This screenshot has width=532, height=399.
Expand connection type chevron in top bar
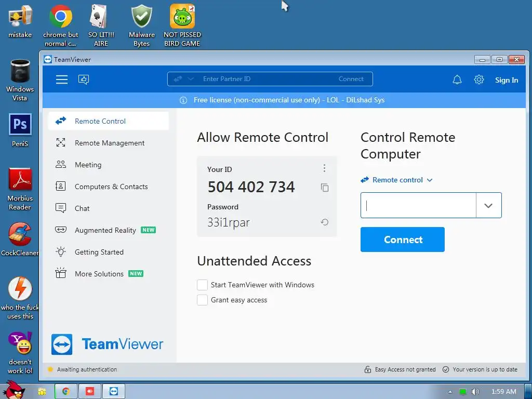tap(191, 79)
